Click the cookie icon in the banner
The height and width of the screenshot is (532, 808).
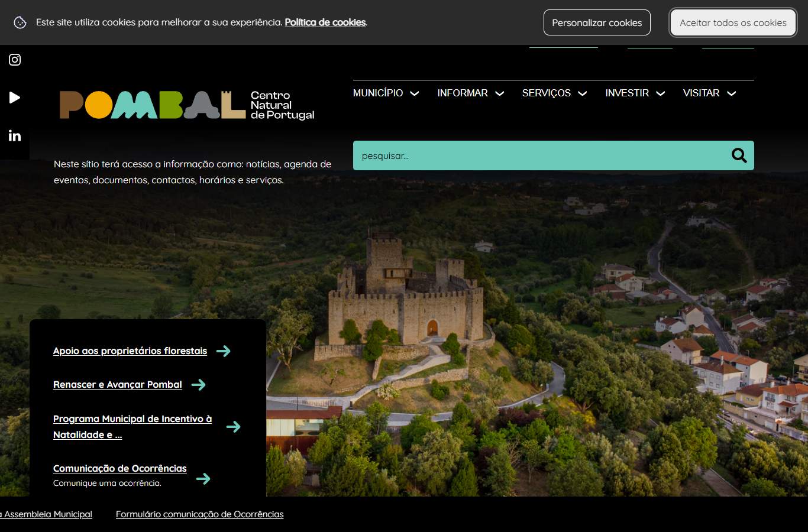[x=20, y=22]
